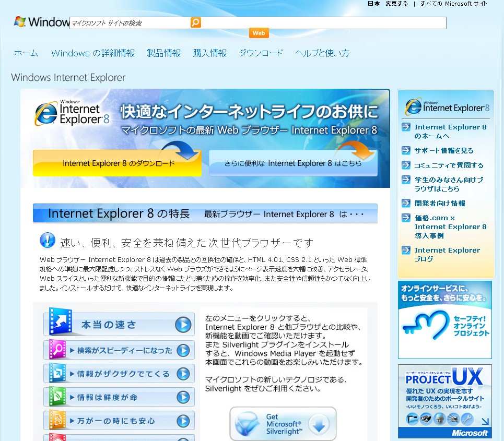Click arrow icon beside コミュニティで質問する
The width and height of the screenshot is (504, 441).
click(406, 165)
